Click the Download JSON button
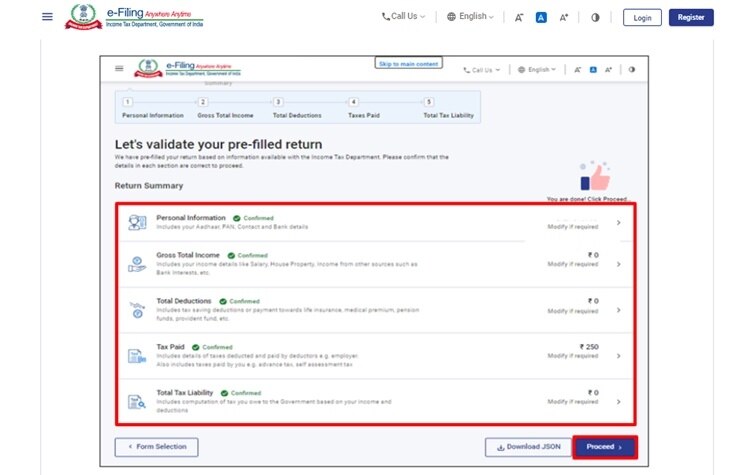This screenshot has width=750, height=475. click(x=527, y=447)
